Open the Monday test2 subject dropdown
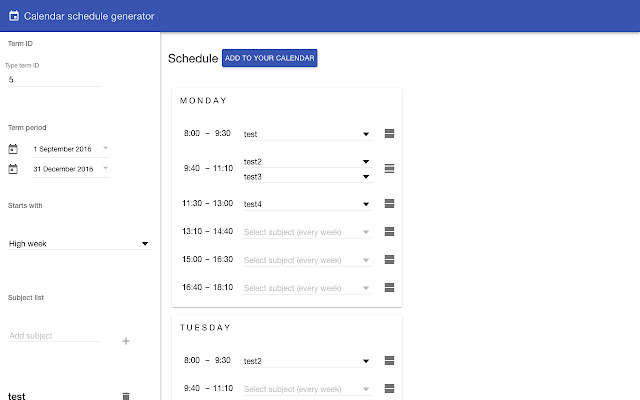The image size is (640, 400). pyautogui.click(x=307, y=162)
